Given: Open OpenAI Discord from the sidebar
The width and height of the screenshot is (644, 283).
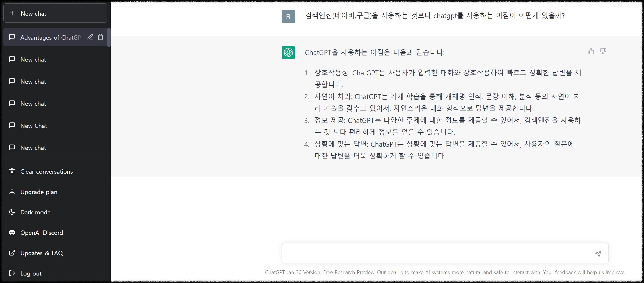Looking at the screenshot, I should coord(55,233).
